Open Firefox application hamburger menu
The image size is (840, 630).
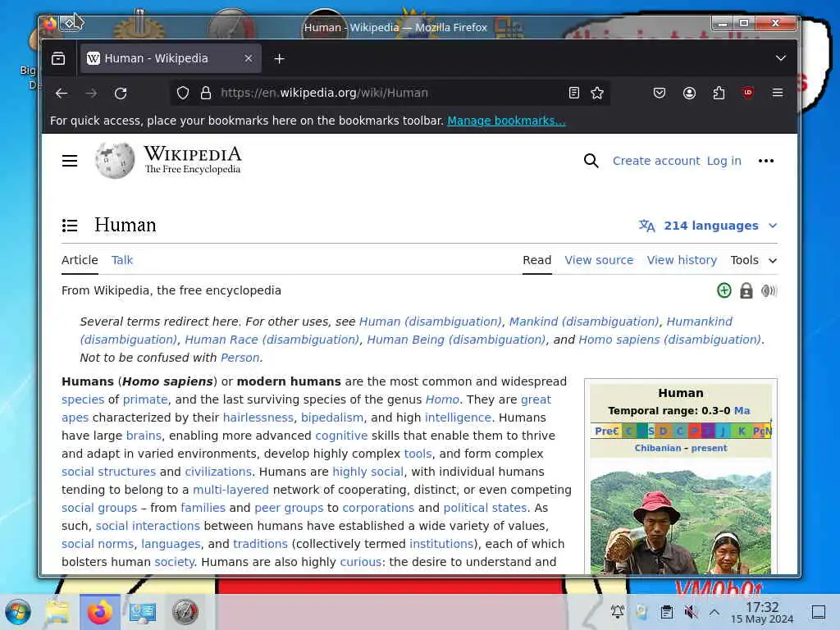coord(778,93)
